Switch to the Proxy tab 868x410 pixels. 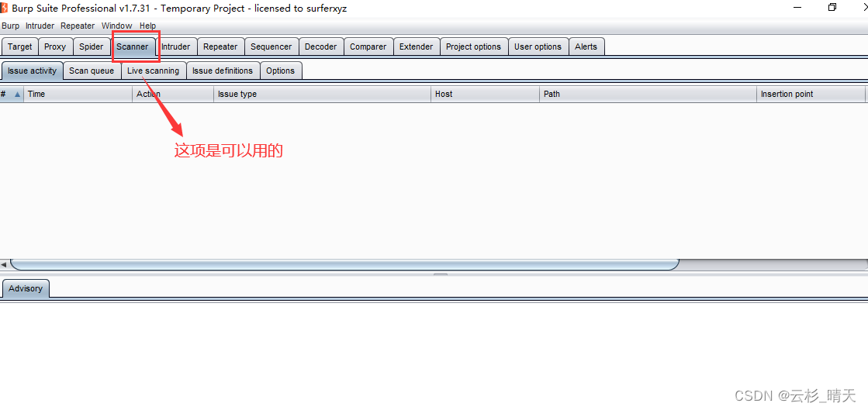[55, 47]
